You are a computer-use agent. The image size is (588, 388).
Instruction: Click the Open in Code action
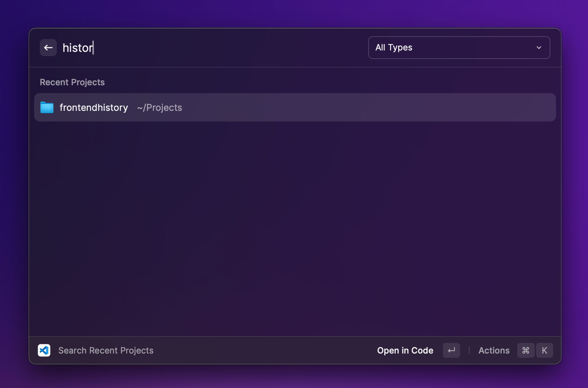pyautogui.click(x=405, y=350)
